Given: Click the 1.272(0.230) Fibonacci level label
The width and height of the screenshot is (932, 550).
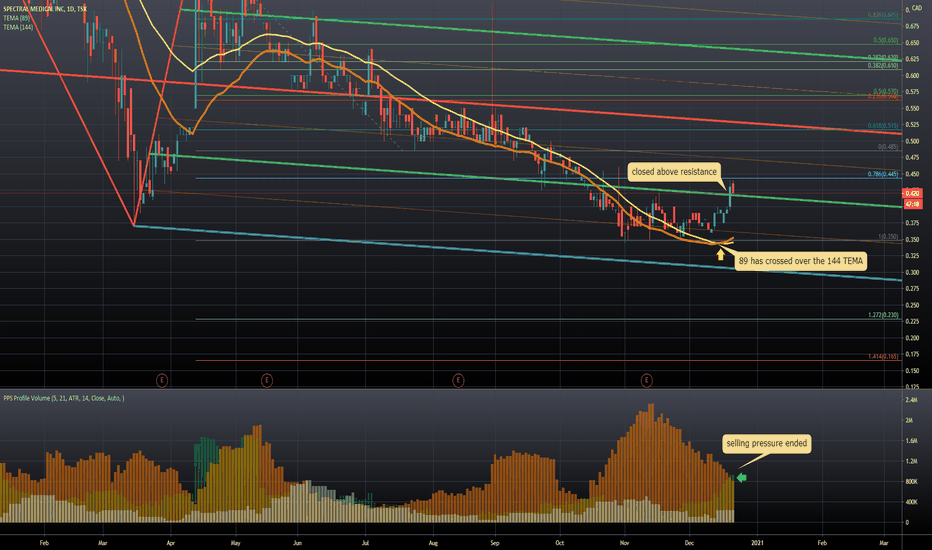Looking at the screenshot, I should coord(883,315).
